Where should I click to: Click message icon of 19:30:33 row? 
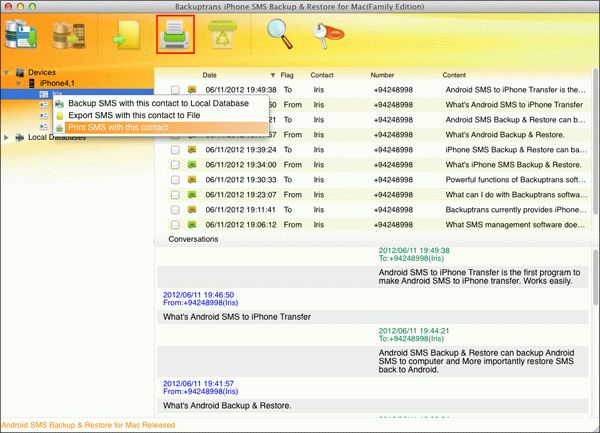tap(192, 179)
